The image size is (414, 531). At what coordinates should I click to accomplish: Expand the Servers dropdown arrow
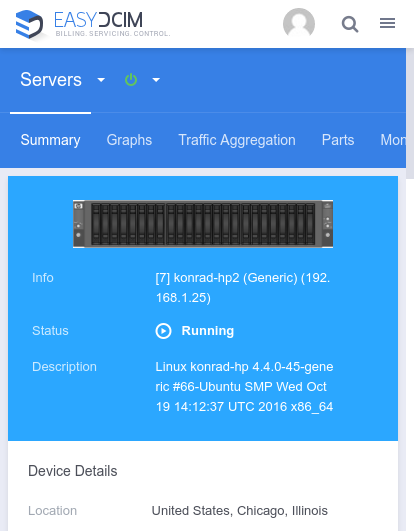(101, 80)
